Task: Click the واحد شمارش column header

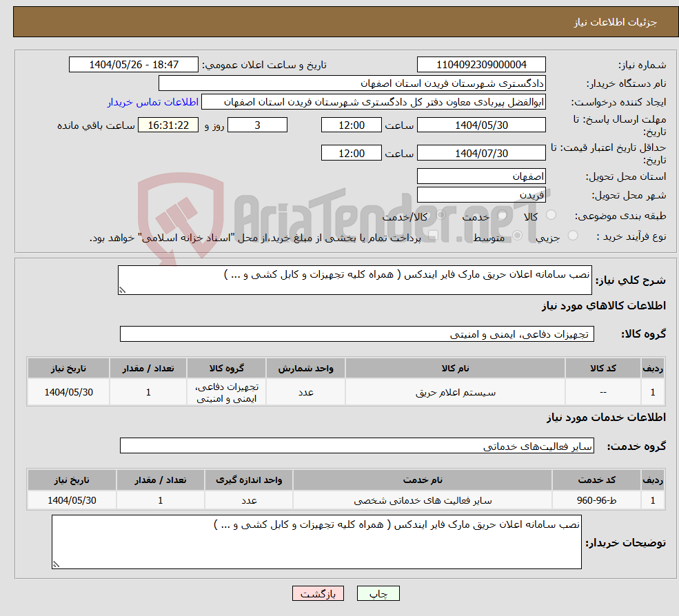Action: pyautogui.click(x=305, y=369)
